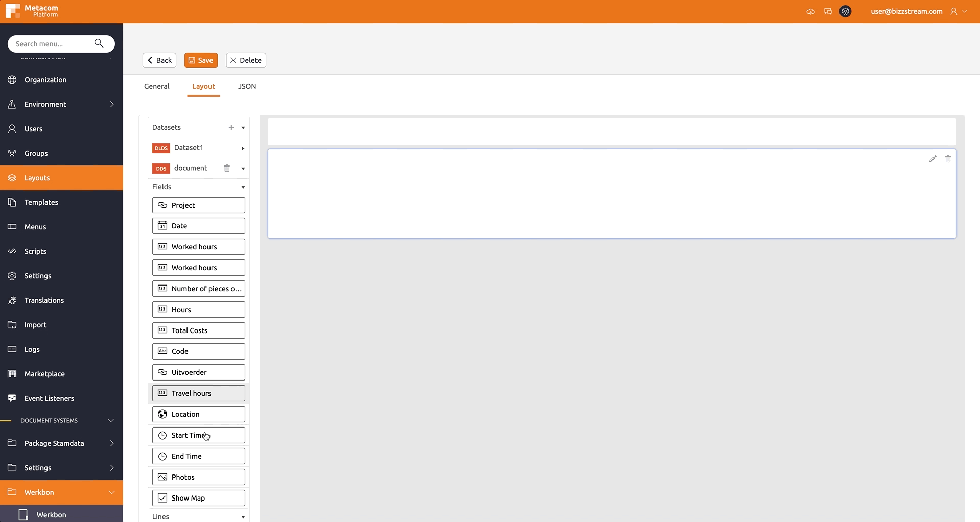Click the Werkbon tablet icon in submenu
980x522 pixels.
click(23, 515)
